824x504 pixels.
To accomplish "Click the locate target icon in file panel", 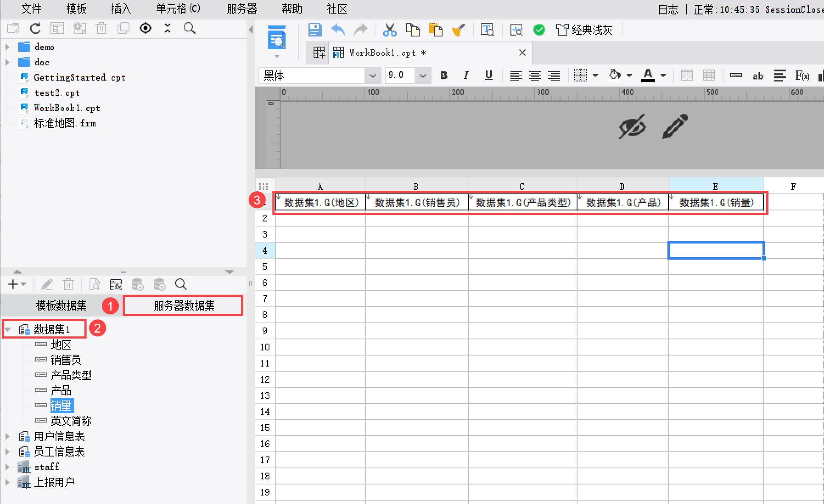I will pyautogui.click(x=146, y=28).
